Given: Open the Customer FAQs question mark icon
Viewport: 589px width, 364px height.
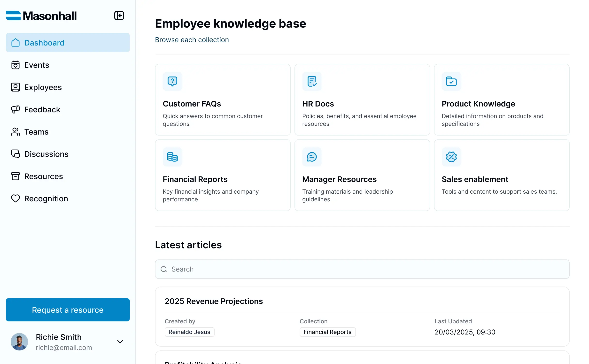Looking at the screenshot, I should tap(172, 81).
